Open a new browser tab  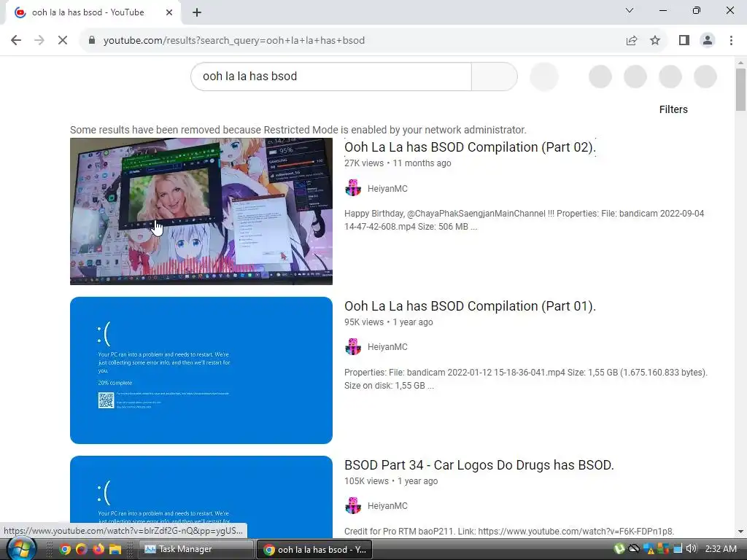coord(197,13)
